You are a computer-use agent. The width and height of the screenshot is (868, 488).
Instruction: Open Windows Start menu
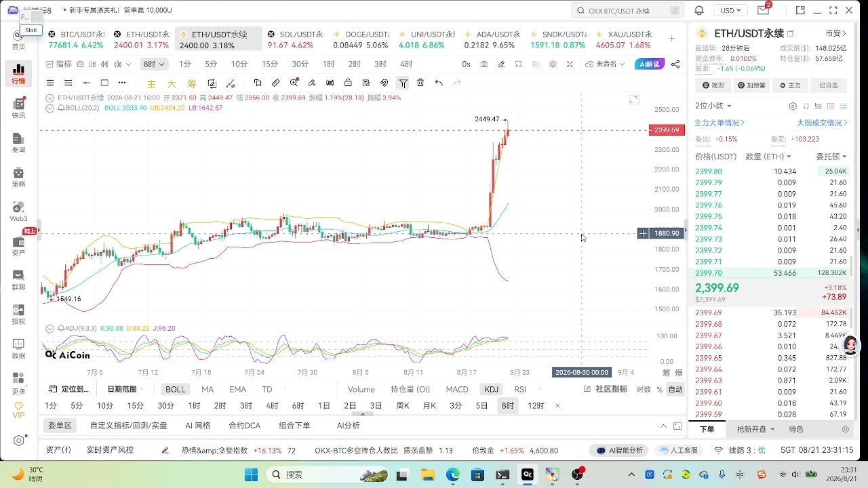point(252,474)
